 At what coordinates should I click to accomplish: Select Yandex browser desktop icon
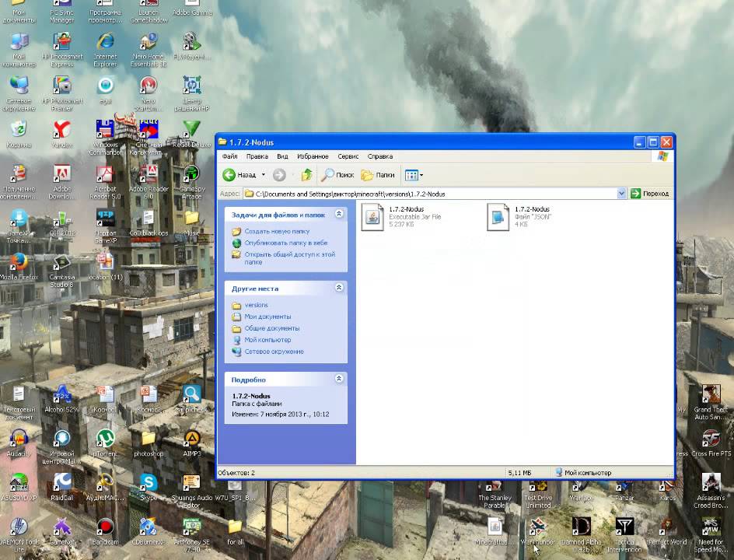(x=61, y=135)
